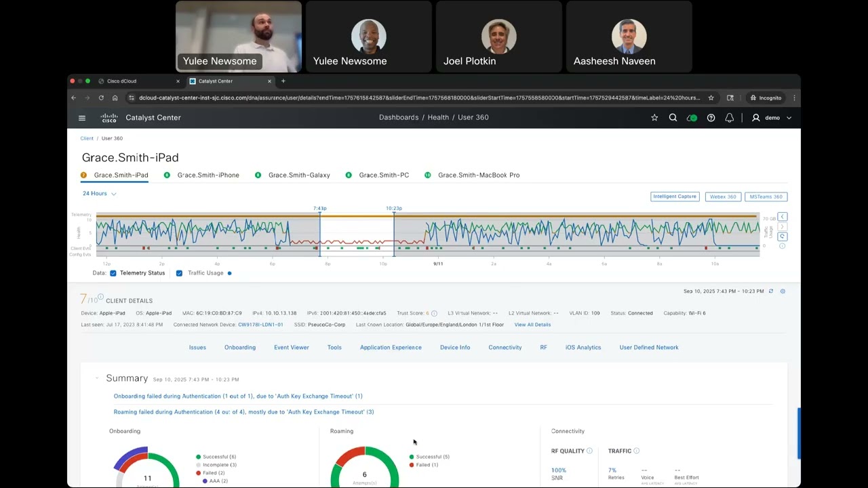Select the Grace.Smith-MacBook Pro device tab
The height and width of the screenshot is (488, 868).
point(472,175)
